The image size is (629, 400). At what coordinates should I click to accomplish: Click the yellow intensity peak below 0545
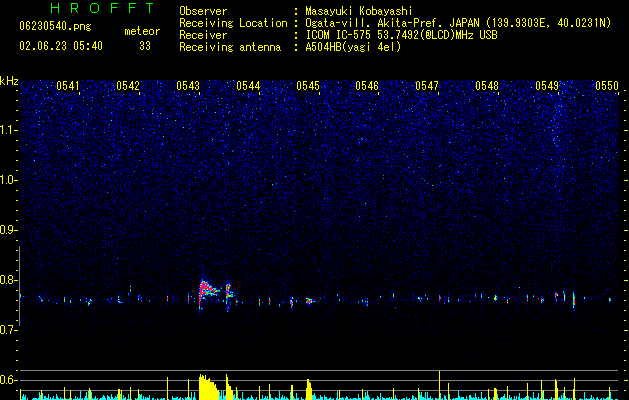click(309, 390)
